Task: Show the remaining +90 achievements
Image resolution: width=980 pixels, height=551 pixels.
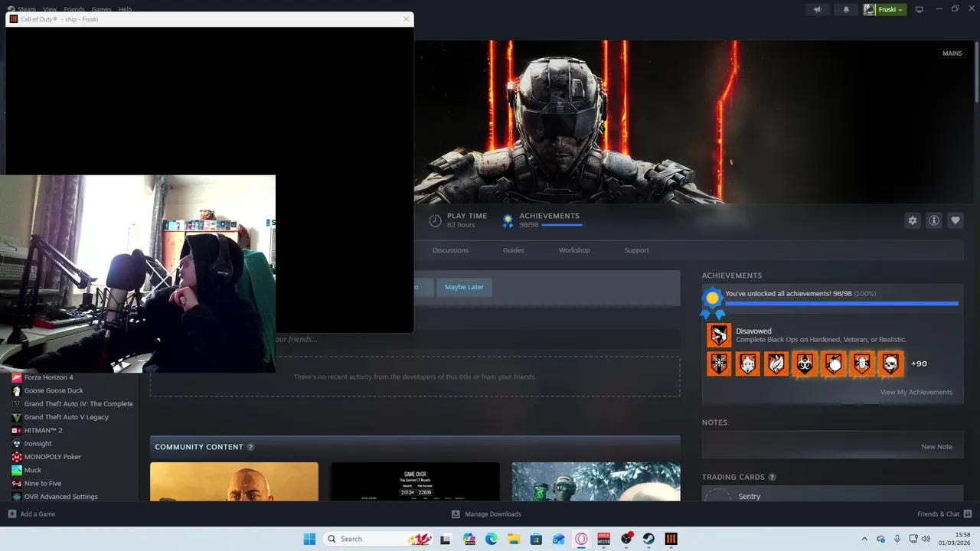Action: [919, 364]
